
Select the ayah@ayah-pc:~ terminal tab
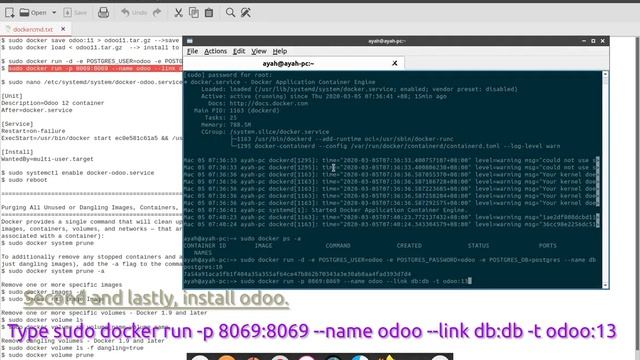click(288, 63)
